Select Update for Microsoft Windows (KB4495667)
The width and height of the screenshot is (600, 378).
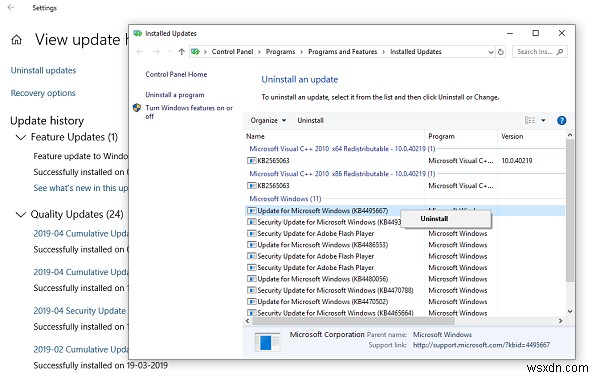coord(323,211)
